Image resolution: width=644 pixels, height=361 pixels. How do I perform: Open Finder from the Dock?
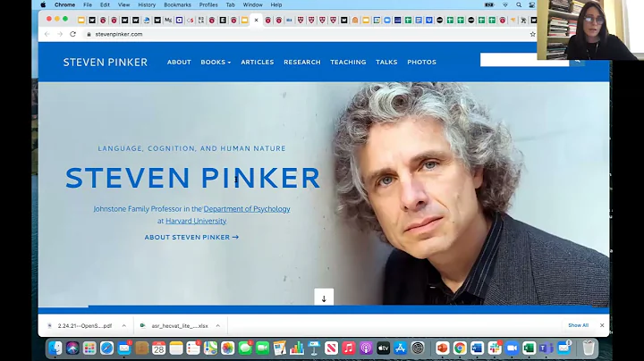coord(55,348)
